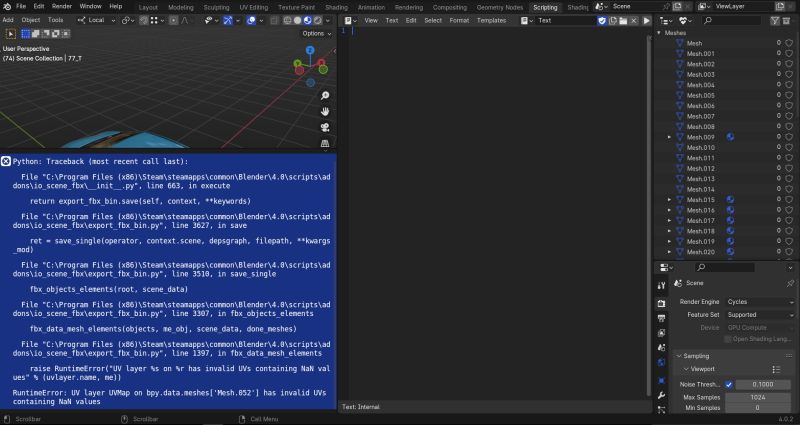This screenshot has height=425, width=800.
Task: Toggle show gizmo button
Action: [x=228, y=21]
